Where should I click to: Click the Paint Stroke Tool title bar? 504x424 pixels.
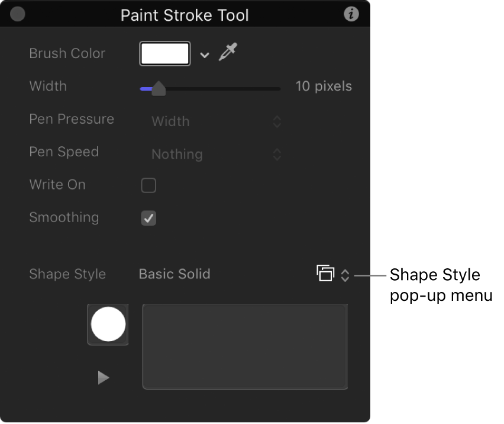coord(185,15)
